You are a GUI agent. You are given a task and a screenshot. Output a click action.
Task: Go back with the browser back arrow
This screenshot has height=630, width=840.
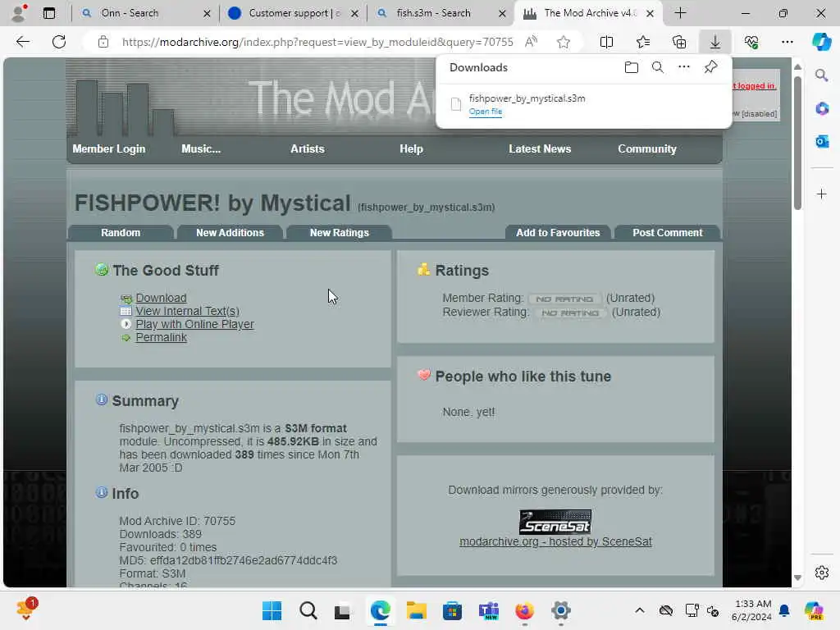pyautogui.click(x=22, y=42)
